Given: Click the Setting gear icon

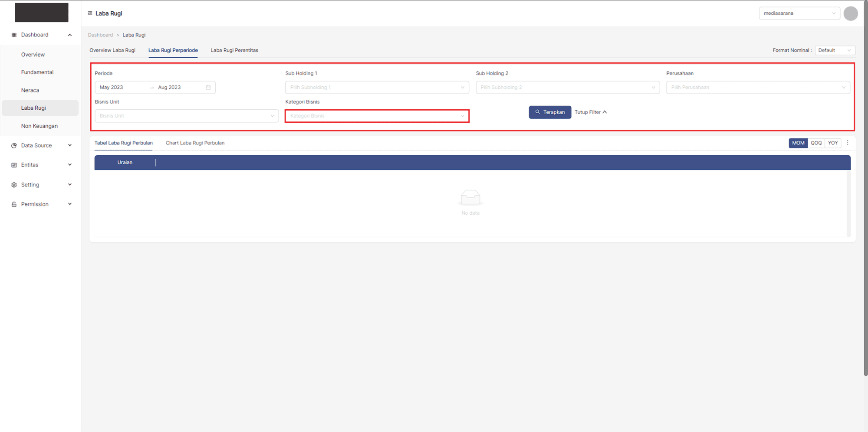Looking at the screenshot, I should (x=14, y=185).
